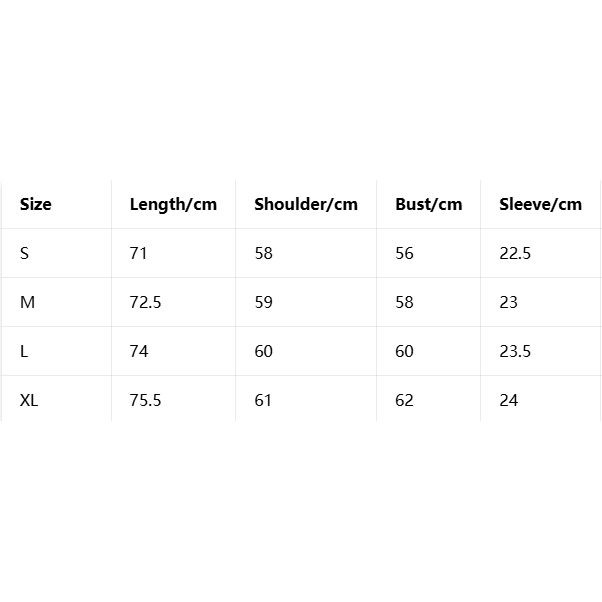Click shoulder value 59 for size M
Screen dimensions: 602x602
(x=263, y=302)
